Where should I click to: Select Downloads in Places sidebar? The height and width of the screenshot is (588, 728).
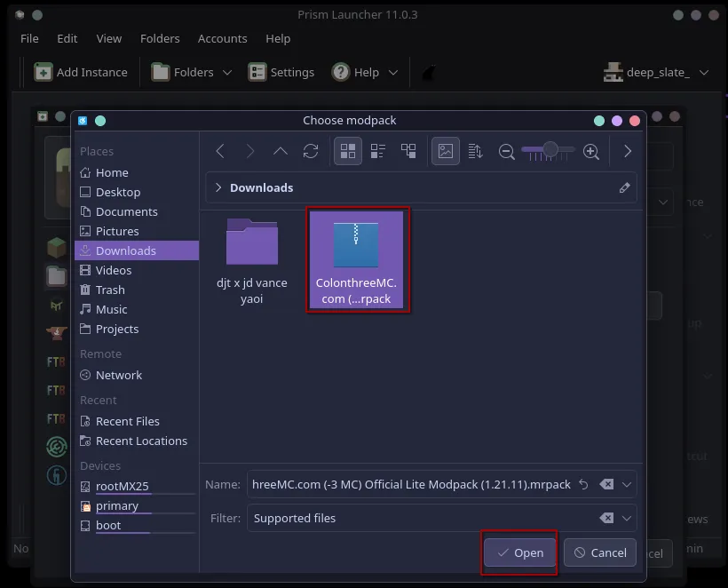137,250
